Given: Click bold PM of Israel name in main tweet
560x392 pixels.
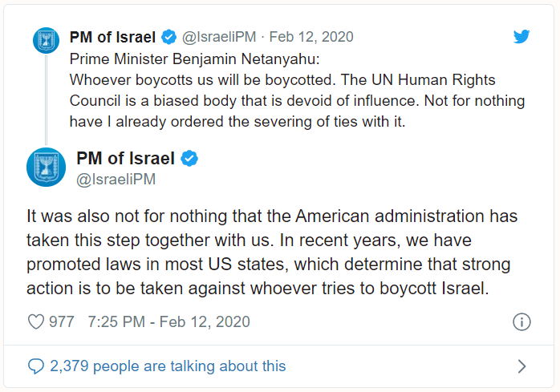Looking at the screenshot, I should [125, 158].
